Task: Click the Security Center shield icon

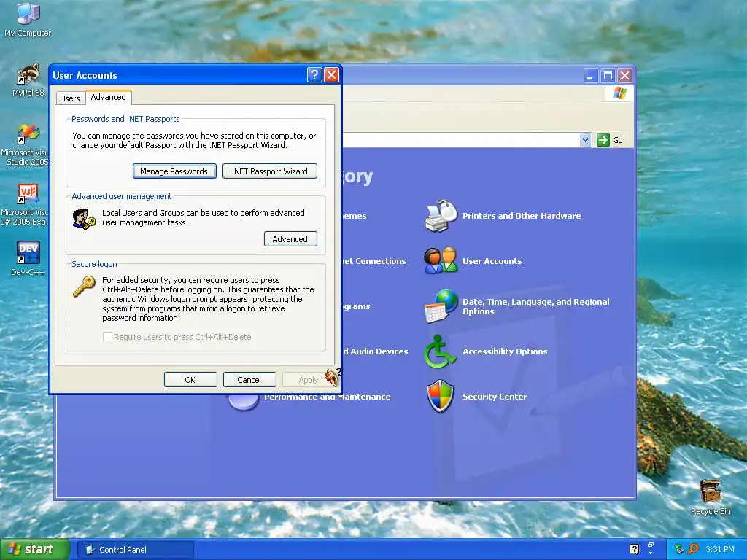Action: tap(440, 396)
